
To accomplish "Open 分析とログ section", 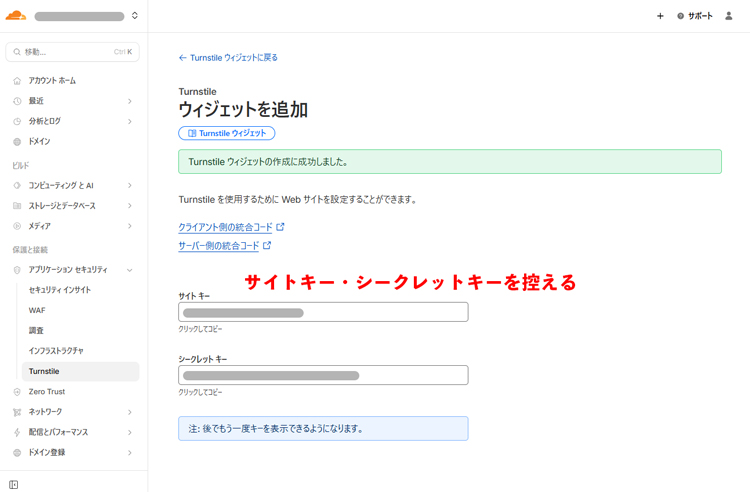I will point(44,121).
